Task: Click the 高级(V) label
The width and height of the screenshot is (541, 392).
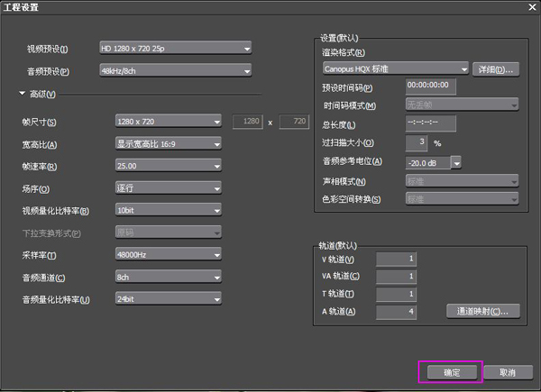Action: (42, 94)
